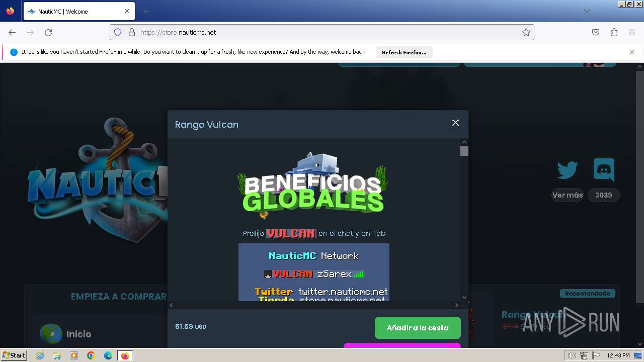Click the 3039 member count badge
This screenshot has height=362, width=644.
[x=604, y=195]
